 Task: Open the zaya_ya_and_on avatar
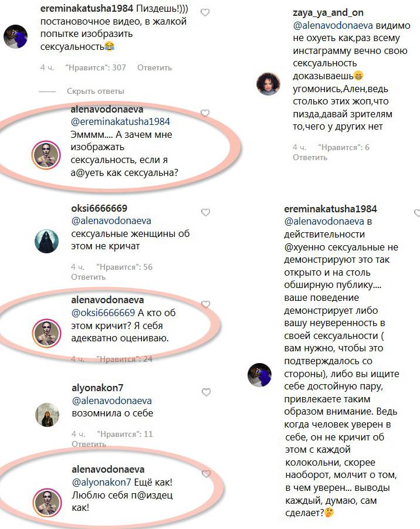click(x=269, y=84)
